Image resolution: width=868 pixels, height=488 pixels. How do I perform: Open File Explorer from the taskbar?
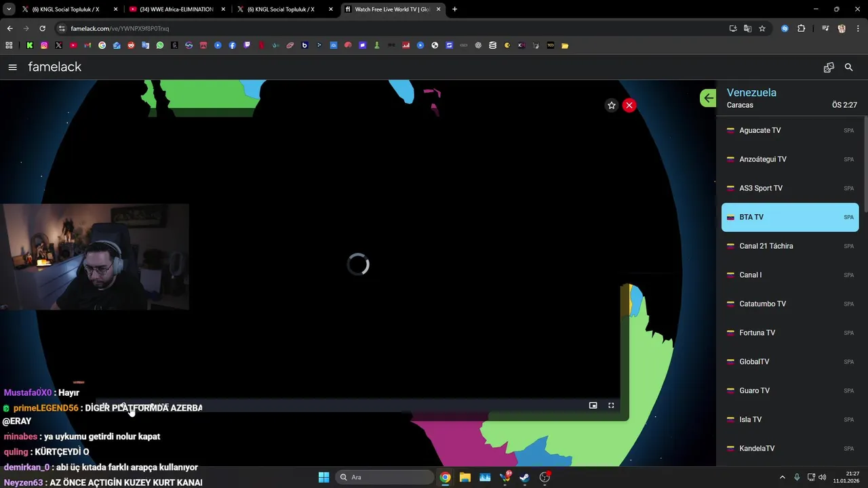[465, 477]
